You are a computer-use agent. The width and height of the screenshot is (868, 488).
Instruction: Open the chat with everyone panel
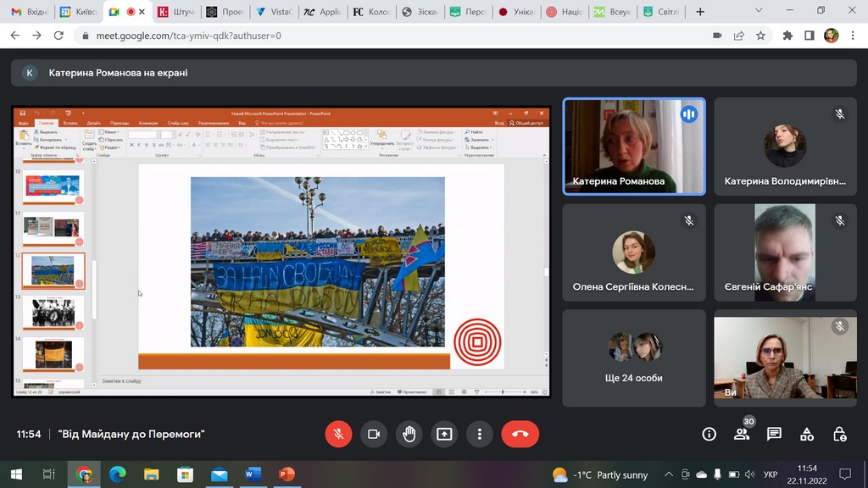[774, 434]
